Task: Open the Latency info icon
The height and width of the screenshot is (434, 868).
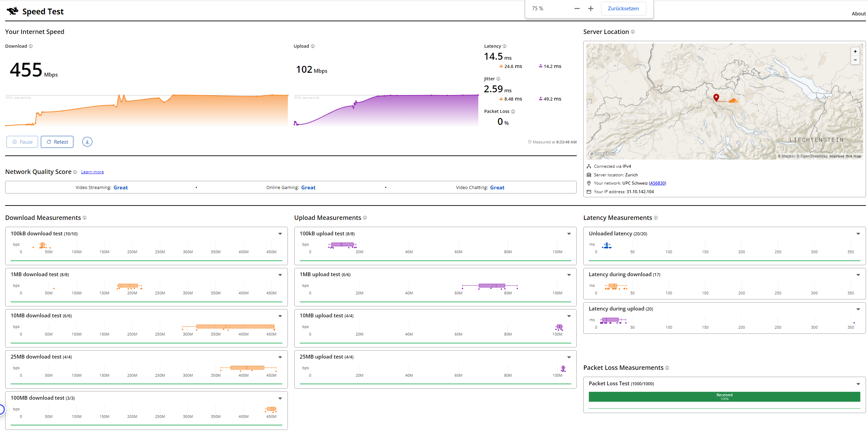Action: (x=504, y=46)
